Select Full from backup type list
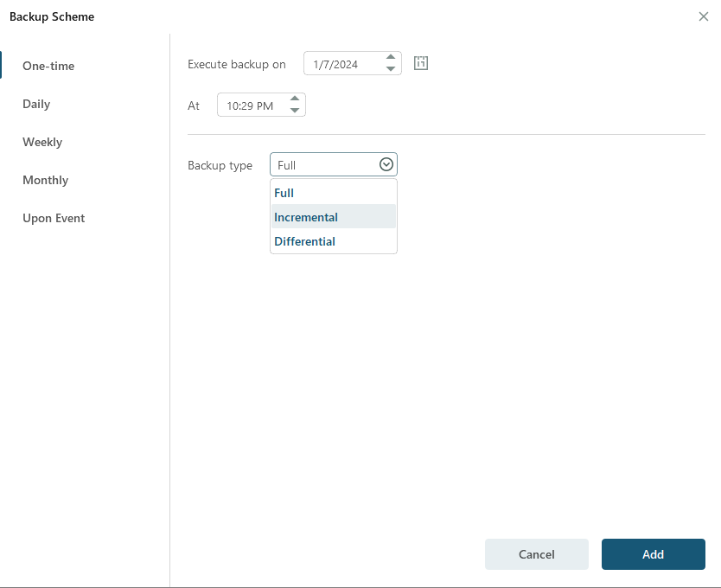 (284, 193)
